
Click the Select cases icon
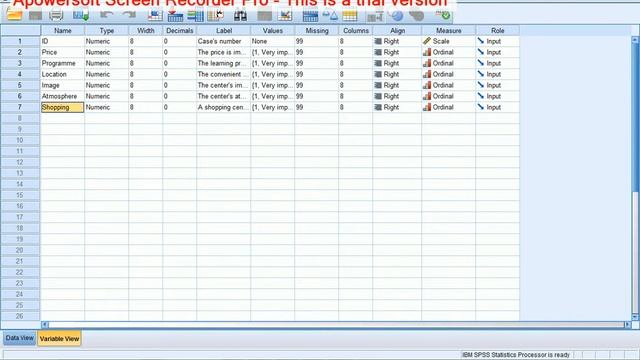coord(350,16)
